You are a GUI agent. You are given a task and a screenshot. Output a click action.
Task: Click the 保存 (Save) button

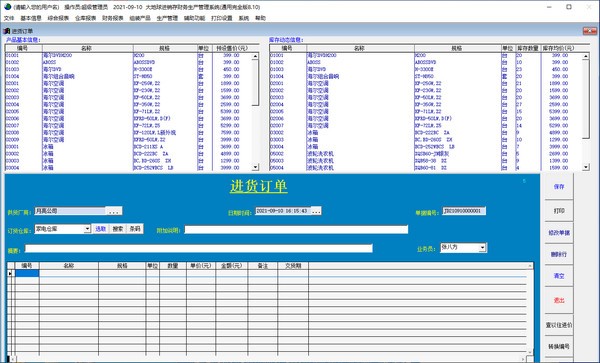click(559, 187)
